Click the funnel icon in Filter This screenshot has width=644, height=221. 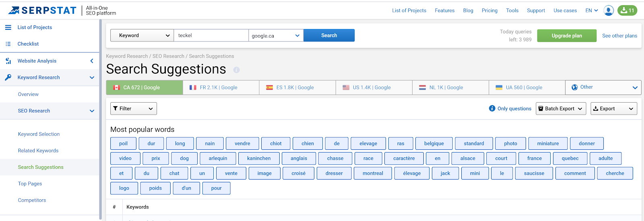[x=116, y=109]
